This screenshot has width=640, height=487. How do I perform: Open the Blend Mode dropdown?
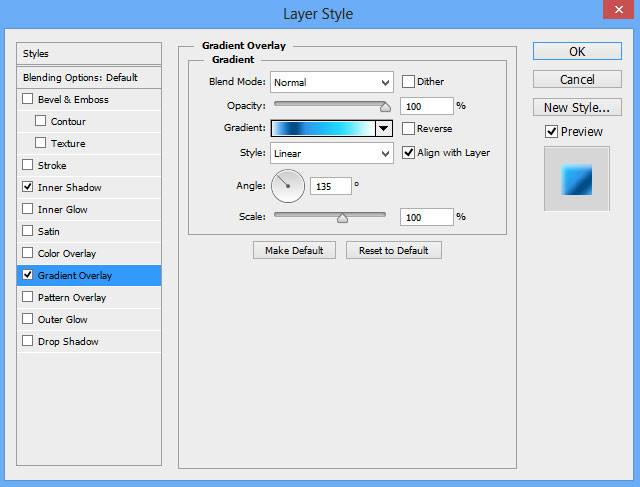point(331,82)
